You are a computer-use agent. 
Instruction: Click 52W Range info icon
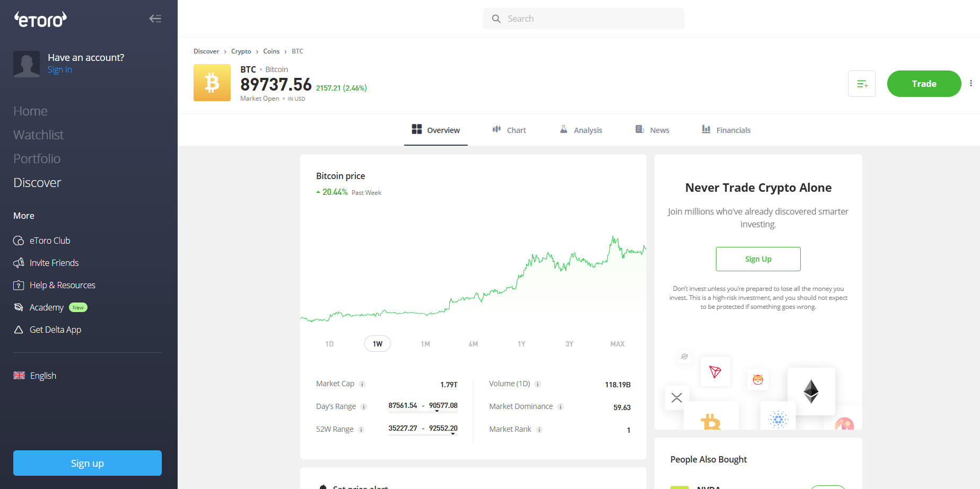361,430
